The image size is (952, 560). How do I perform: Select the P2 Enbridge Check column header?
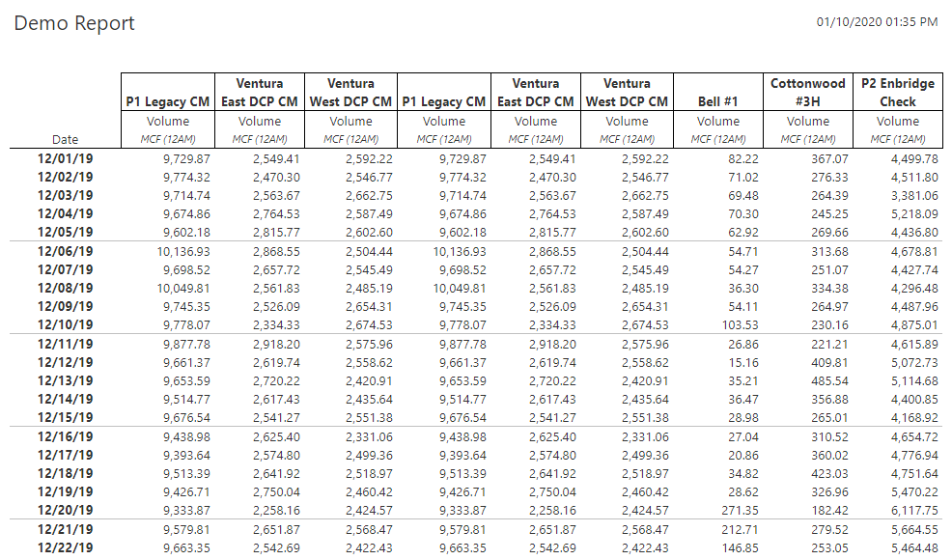[898, 92]
